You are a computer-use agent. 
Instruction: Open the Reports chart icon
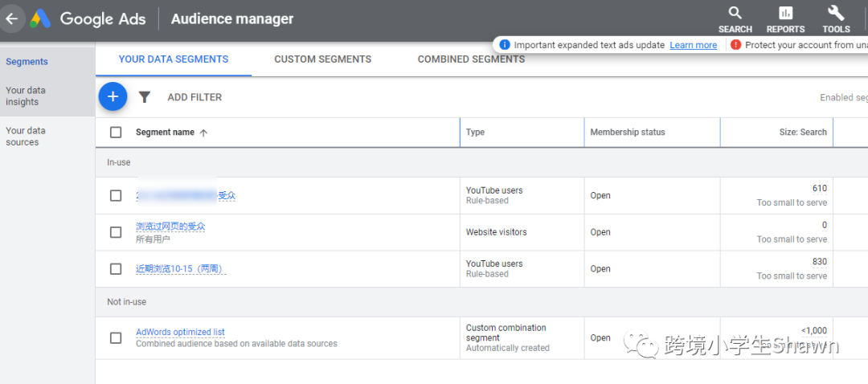pyautogui.click(x=785, y=13)
